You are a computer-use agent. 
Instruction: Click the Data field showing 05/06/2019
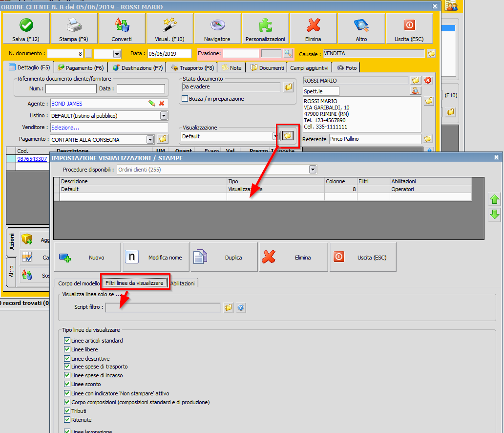pos(169,53)
